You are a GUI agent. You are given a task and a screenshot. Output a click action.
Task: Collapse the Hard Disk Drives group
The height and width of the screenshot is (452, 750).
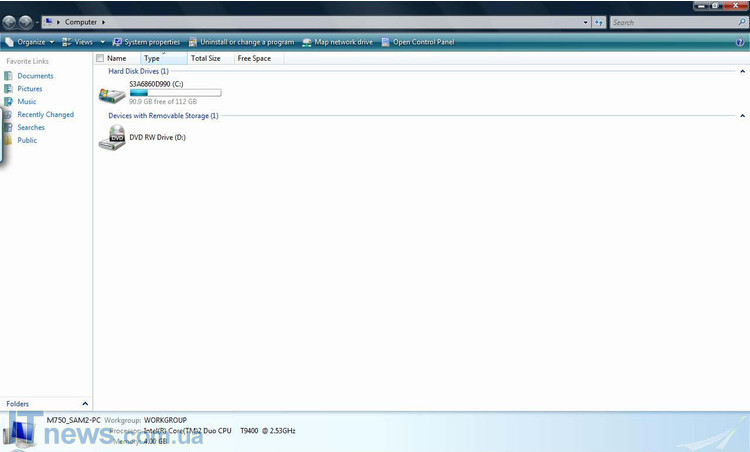(742, 72)
